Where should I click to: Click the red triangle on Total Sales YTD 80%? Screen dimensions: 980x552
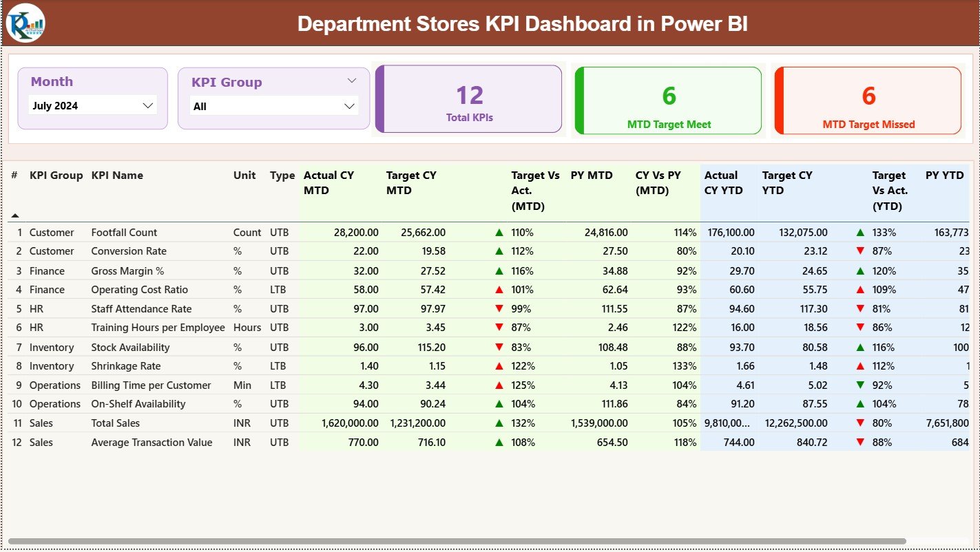pos(862,423)
